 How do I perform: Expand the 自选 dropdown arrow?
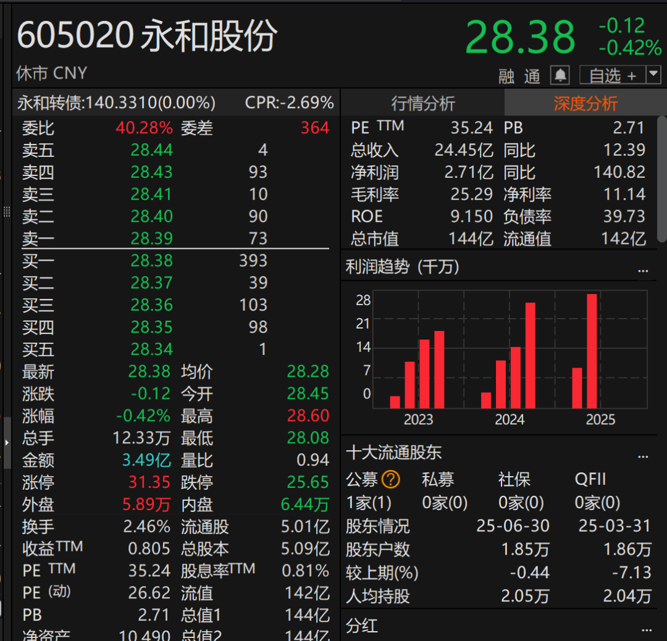point(653,75)
